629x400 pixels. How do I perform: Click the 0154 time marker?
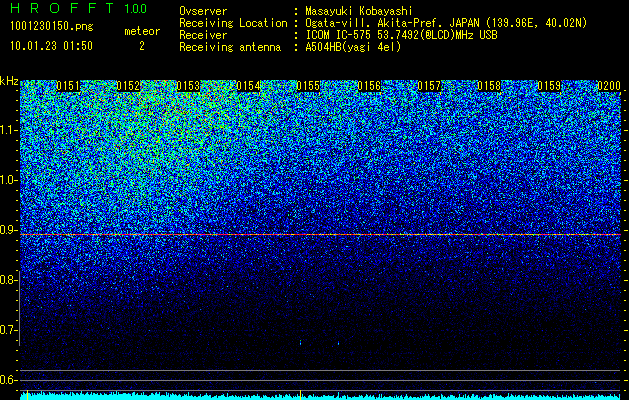pos(248,86)
